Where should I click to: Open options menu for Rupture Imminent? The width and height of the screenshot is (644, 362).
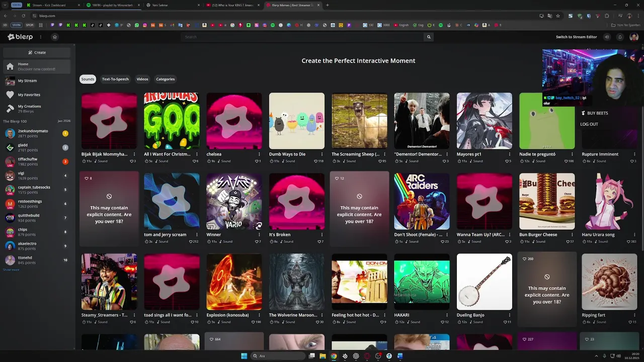click(x=634, y=154)
